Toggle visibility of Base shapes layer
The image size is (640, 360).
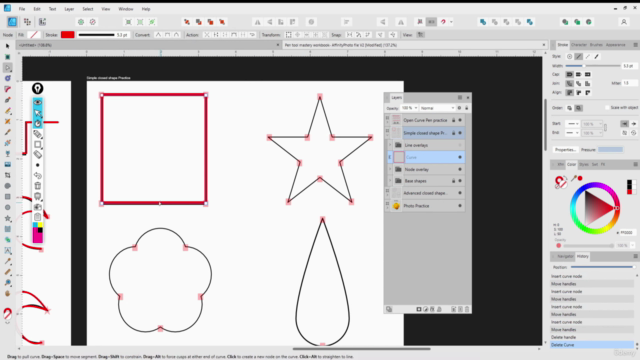tap(460, 181)
